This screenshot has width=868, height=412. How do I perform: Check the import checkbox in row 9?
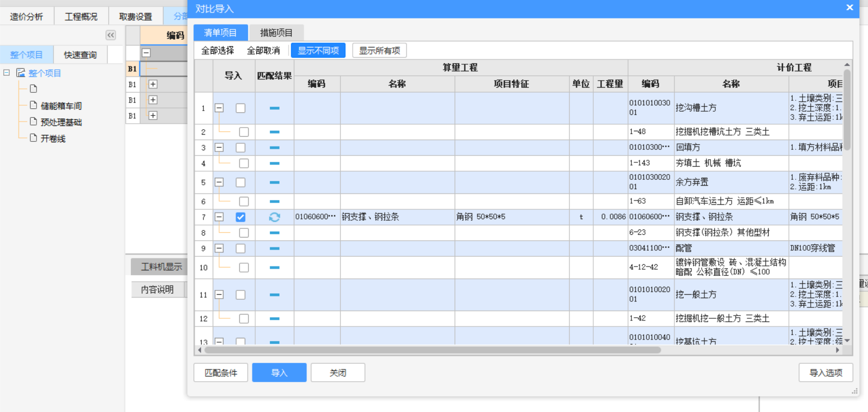[240, 249]
